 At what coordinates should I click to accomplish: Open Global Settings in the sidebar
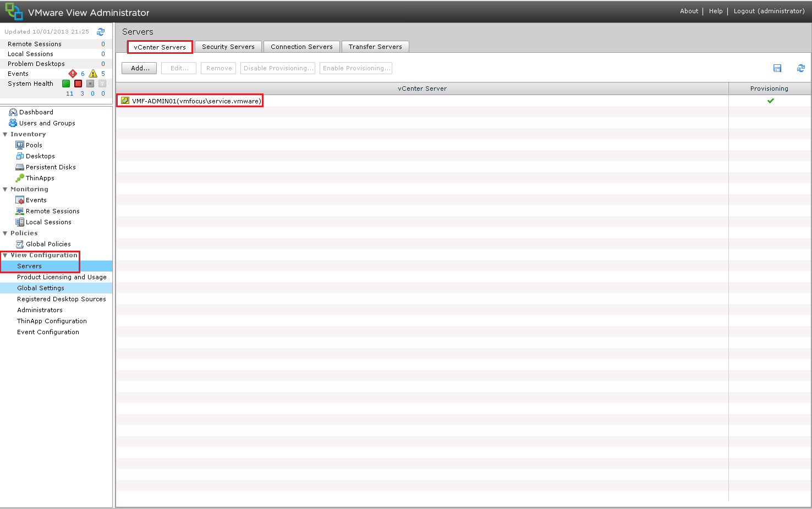pos(40,288)
